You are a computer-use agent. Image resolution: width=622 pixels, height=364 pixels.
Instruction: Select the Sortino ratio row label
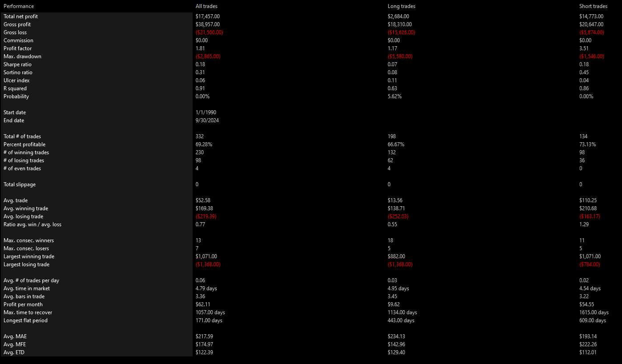[x=18, y=72]
